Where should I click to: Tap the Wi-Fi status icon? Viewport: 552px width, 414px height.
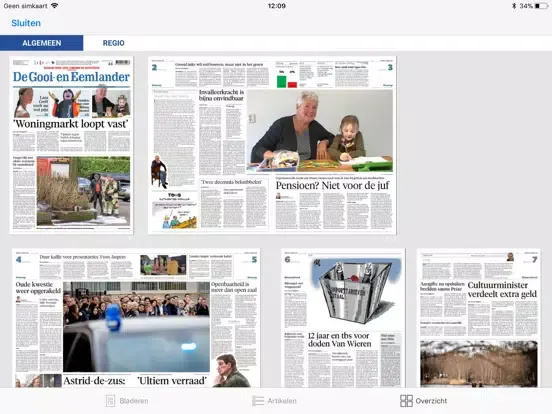(x=55, y=6)
